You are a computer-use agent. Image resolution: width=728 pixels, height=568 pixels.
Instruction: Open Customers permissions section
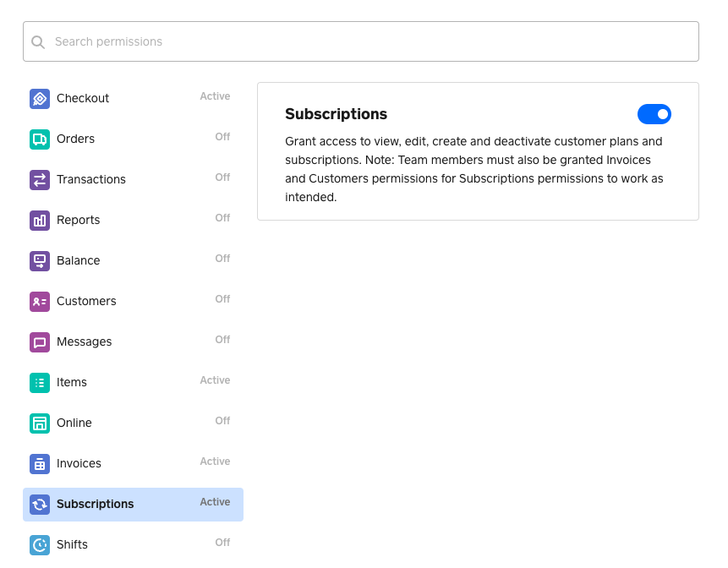click(86, 301)
